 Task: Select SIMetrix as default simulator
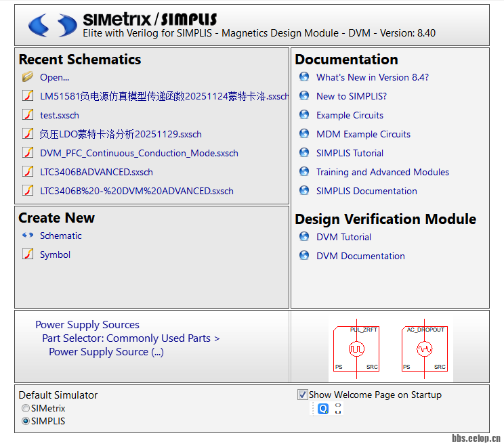click(x=26, y=408)
